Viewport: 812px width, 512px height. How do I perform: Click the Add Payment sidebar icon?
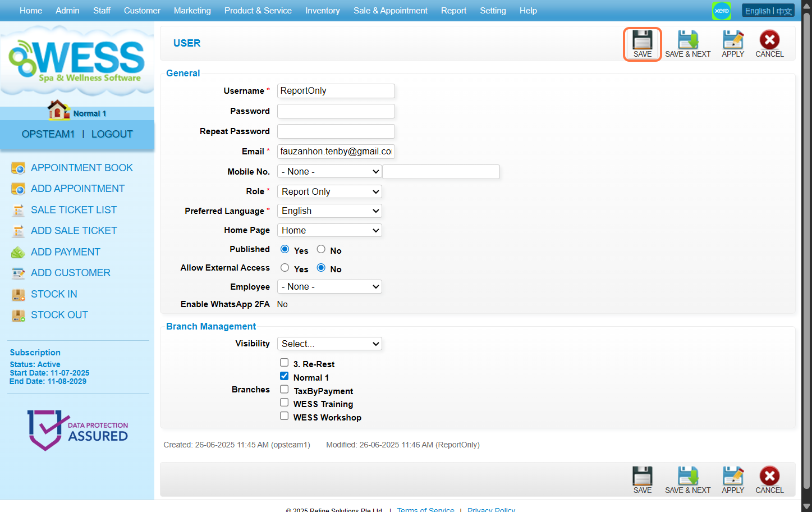pyautogui.click(x=19, y=252)
